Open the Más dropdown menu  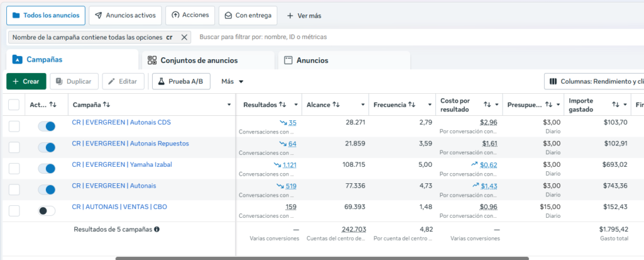point(233,81)
